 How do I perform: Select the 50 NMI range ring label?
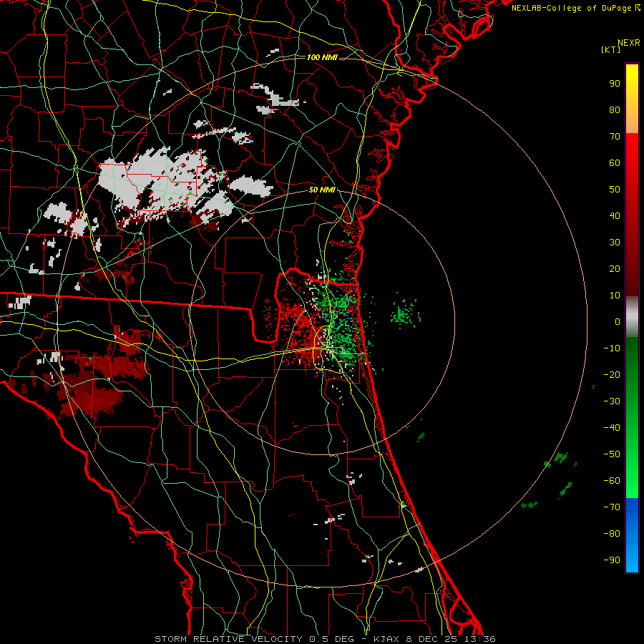tap(322, 190)
